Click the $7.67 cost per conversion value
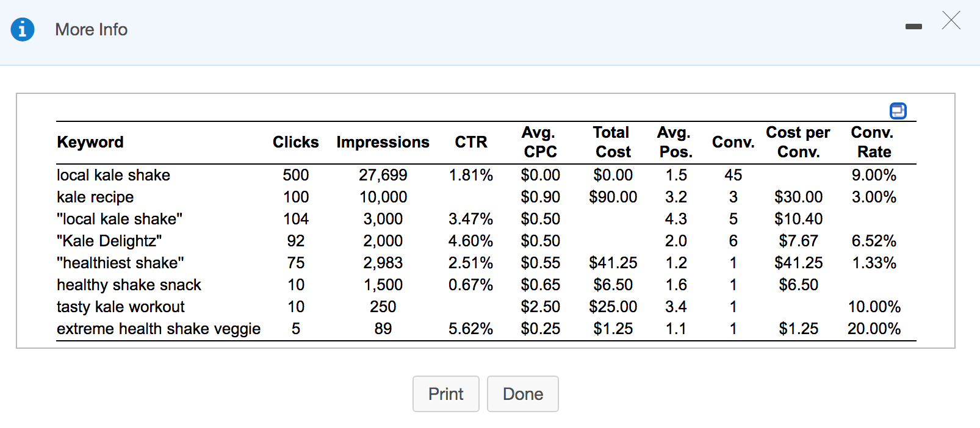Screen dimensions: 980x428 click(799, 241)
